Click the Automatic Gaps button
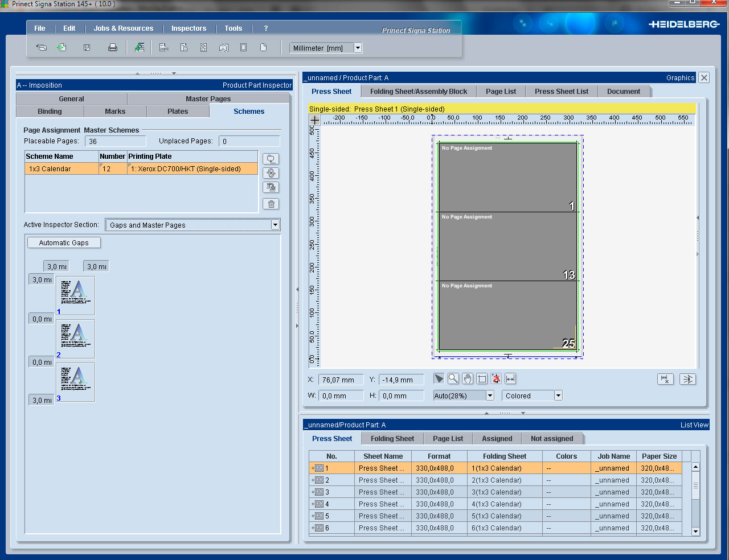729x560 pixels. coord(64,242)
